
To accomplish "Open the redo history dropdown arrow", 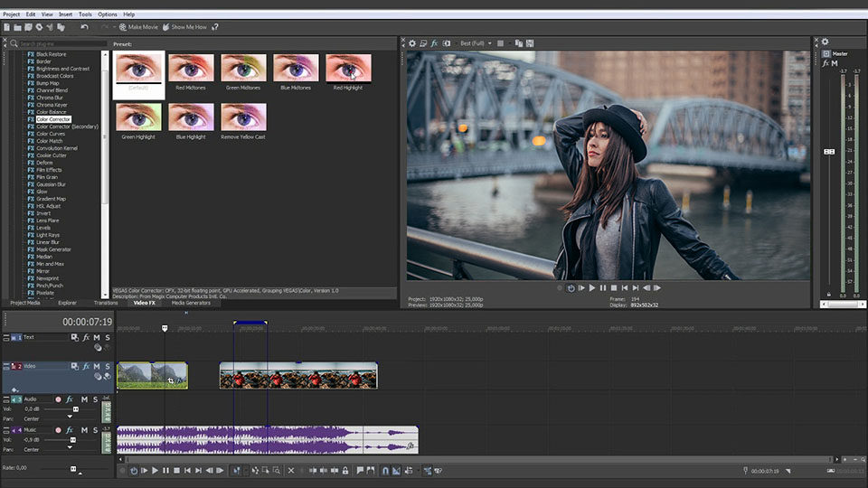I will (114, 27).
